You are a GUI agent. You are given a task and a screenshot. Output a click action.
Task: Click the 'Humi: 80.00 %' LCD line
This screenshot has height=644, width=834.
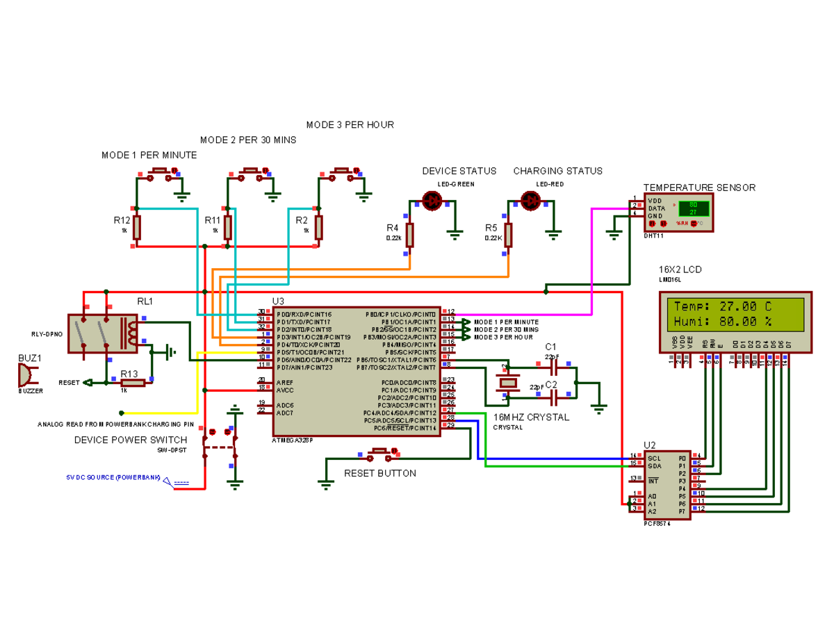[x=723, y=322]
